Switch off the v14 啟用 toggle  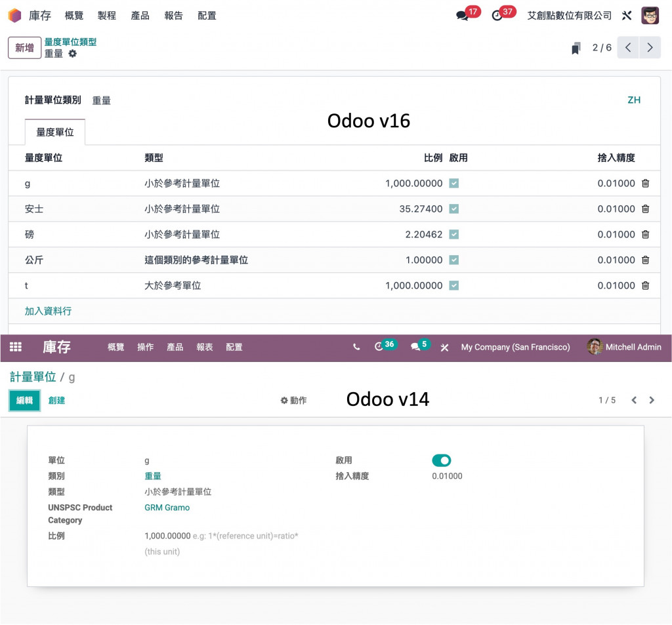coord(442,460)
